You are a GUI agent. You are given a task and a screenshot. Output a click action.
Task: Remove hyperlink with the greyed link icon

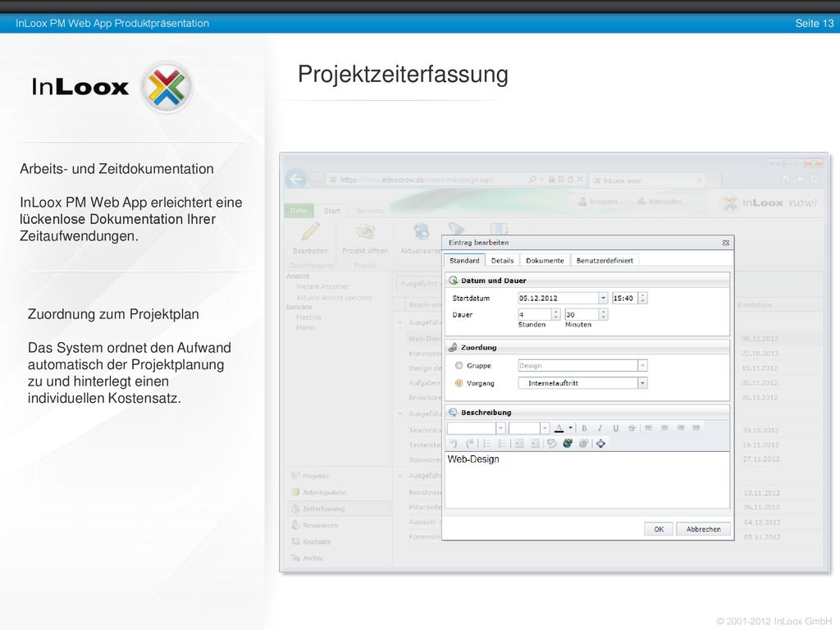click(584, 444)
